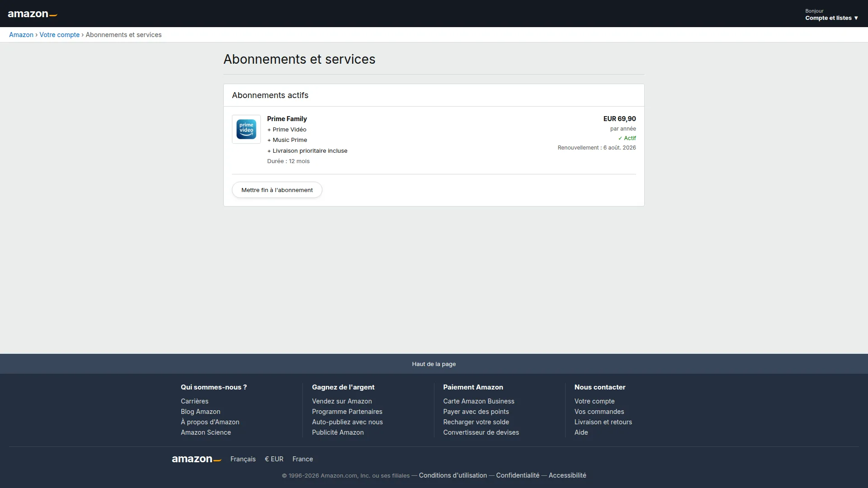Image resolution: width=868 pixels, height=488 pixels.
Task: Click the Actif status label
Action: pyautogui.click(x=627, y=138)
